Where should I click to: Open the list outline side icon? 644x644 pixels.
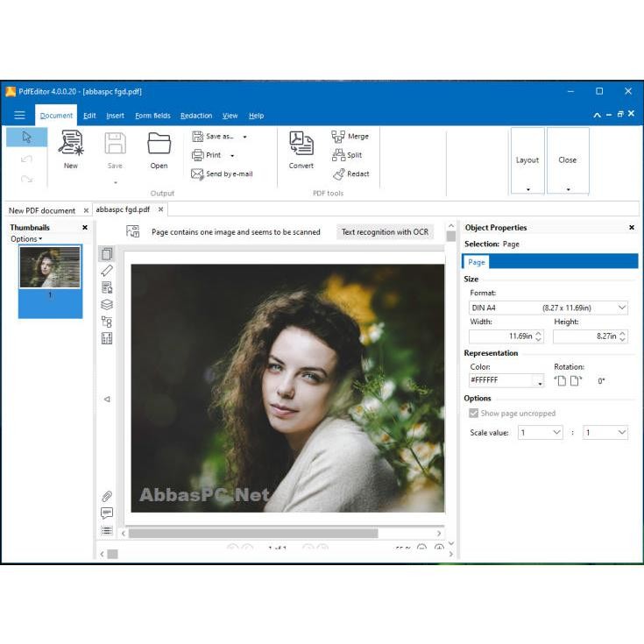[107, 531]
